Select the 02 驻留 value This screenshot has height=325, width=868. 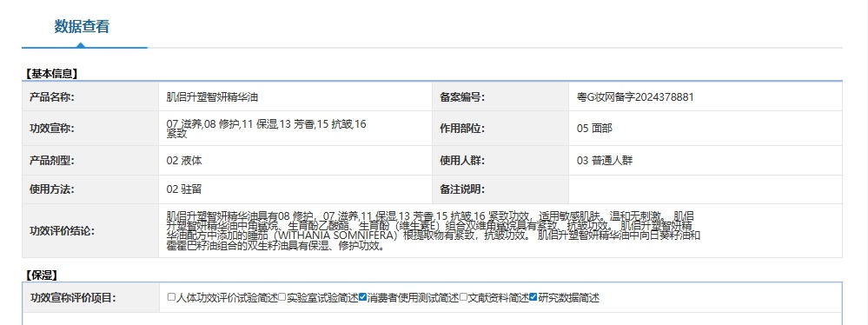coord(184,189)
